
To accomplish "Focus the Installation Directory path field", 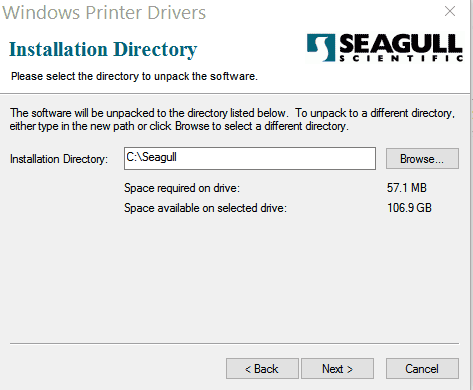I will tap(250, 159).
